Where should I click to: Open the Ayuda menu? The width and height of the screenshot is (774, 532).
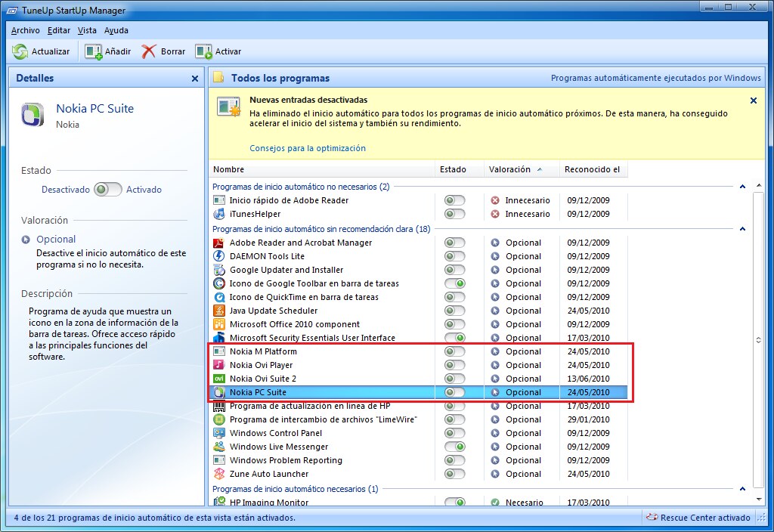[x=116, y=30]
